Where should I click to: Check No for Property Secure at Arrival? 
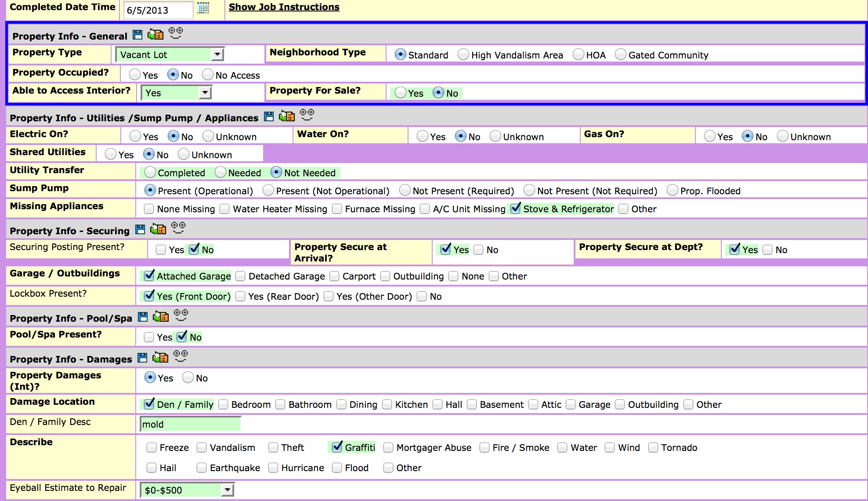(x=479, y=250)
